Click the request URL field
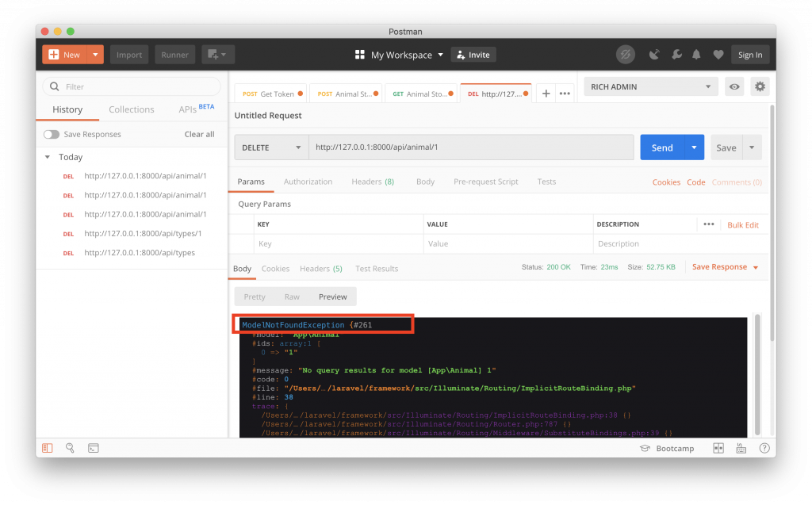 471,147
